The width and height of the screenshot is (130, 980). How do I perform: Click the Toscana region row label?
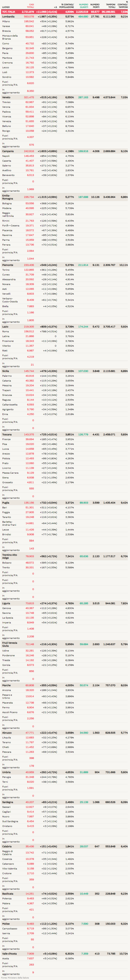[7, 434]
